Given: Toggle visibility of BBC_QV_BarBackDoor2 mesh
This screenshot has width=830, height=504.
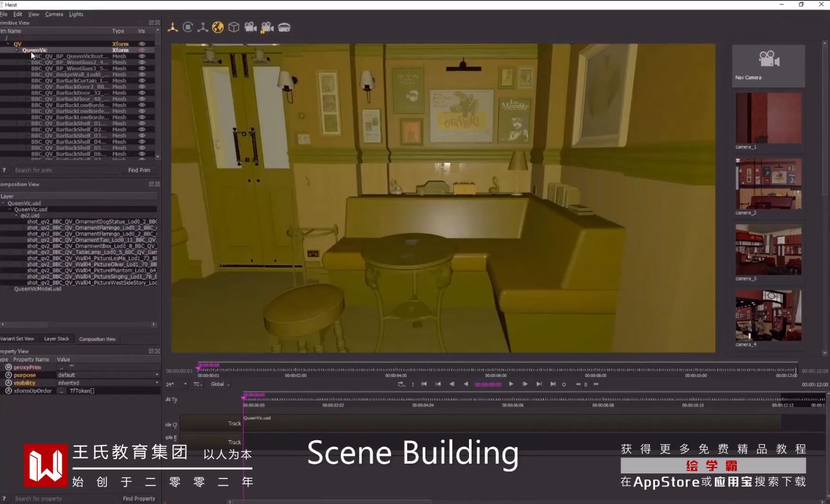Looking at the screenshot, I should point(142,86).
